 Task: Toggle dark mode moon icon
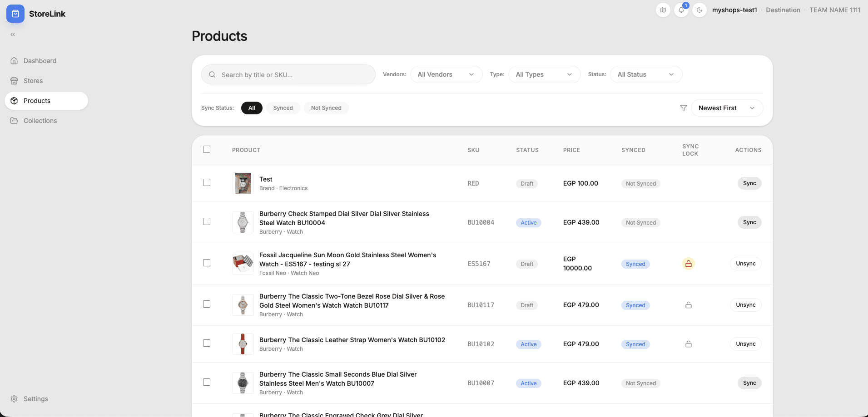tap(699, 10)
